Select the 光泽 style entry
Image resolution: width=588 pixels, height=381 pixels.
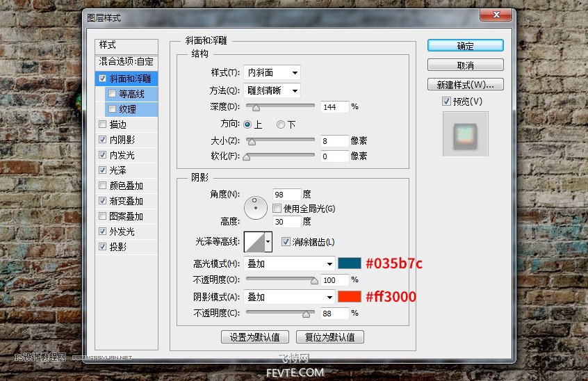[x=117, y=170]
